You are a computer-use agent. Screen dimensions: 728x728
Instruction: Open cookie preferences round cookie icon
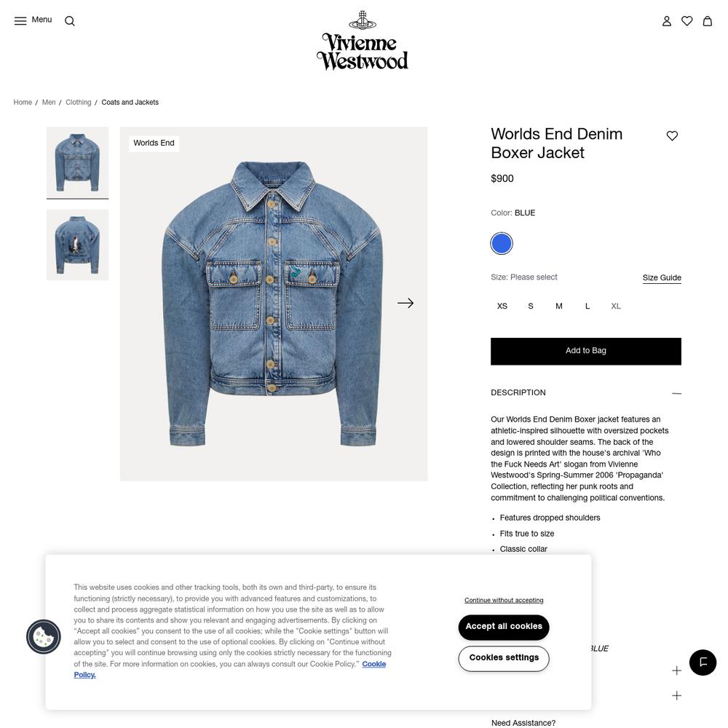44,636
